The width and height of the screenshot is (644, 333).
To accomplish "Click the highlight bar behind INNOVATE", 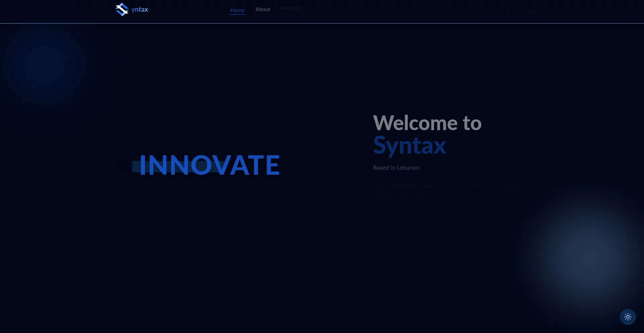I will (136, 167).
